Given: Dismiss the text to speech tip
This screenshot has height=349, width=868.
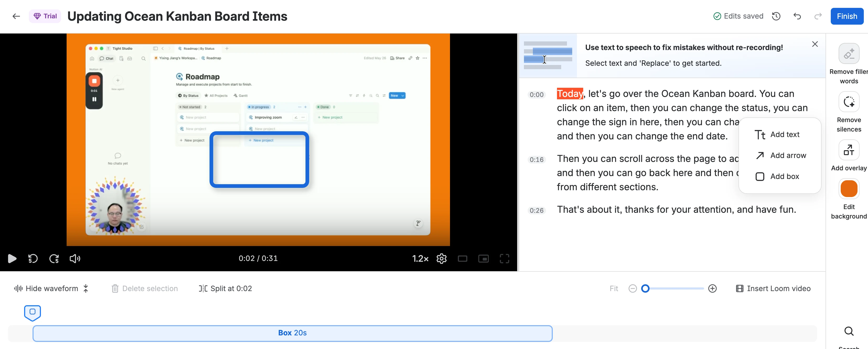Looking at the screenshot, I should tap(815, 44).
